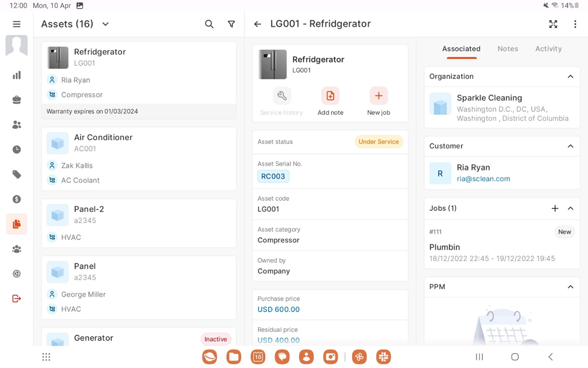This screenshot has height=368, width=588.
Task: Expand the Assets (16) dropdown
Action: click(x=106, y=24)
